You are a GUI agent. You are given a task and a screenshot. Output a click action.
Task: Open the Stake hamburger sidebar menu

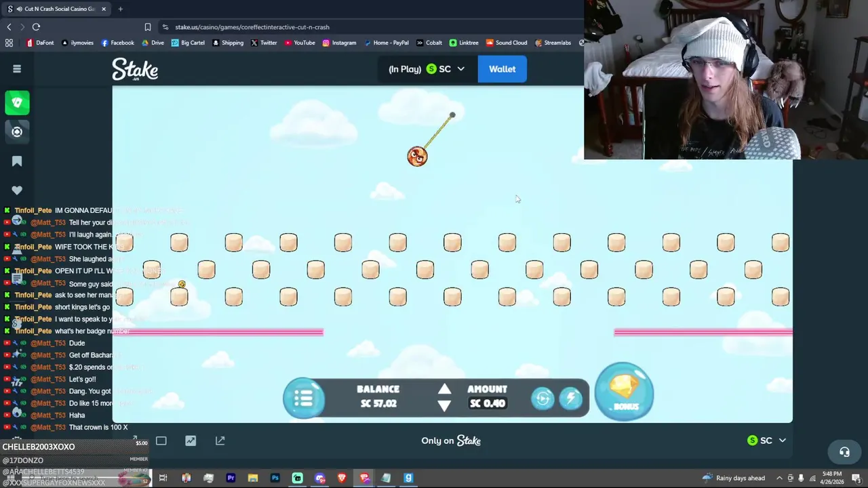17,68
